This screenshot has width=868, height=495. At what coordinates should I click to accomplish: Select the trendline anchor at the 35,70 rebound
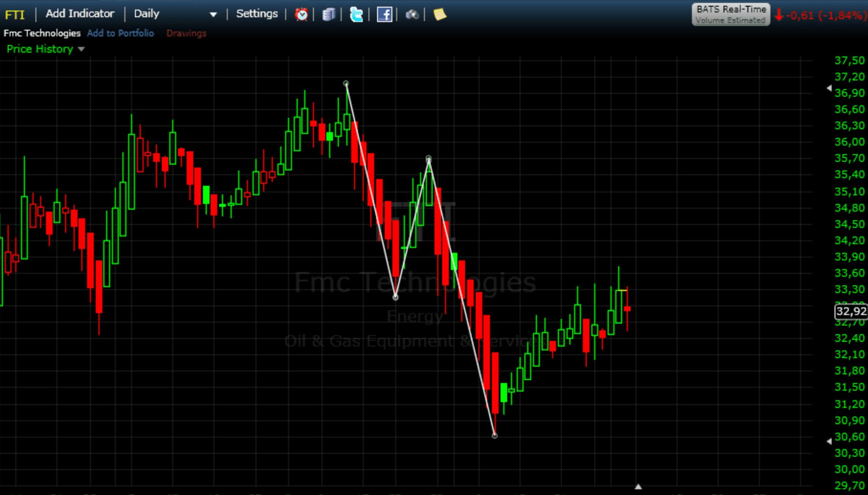coord(429,158)
